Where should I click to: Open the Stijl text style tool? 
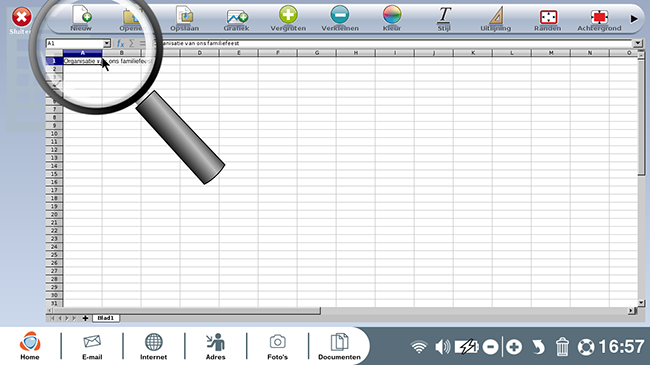pyautogui.click(x=444, y=15)
